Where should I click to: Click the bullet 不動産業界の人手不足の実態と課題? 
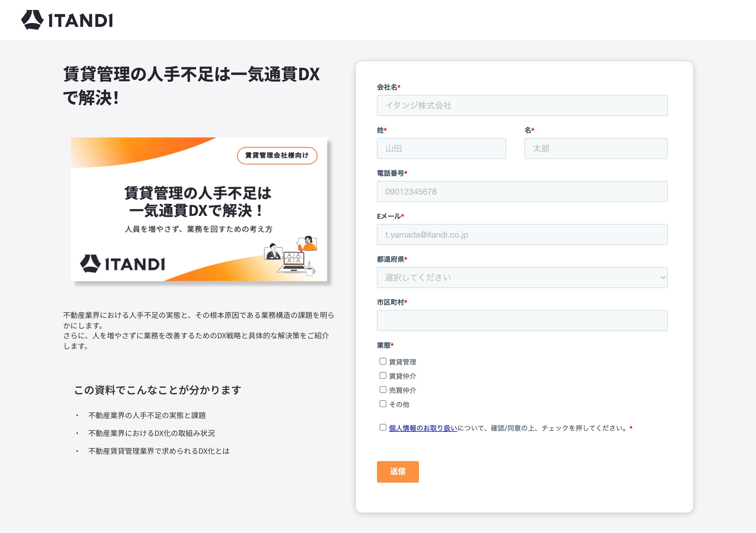click(x=147, y=415)
